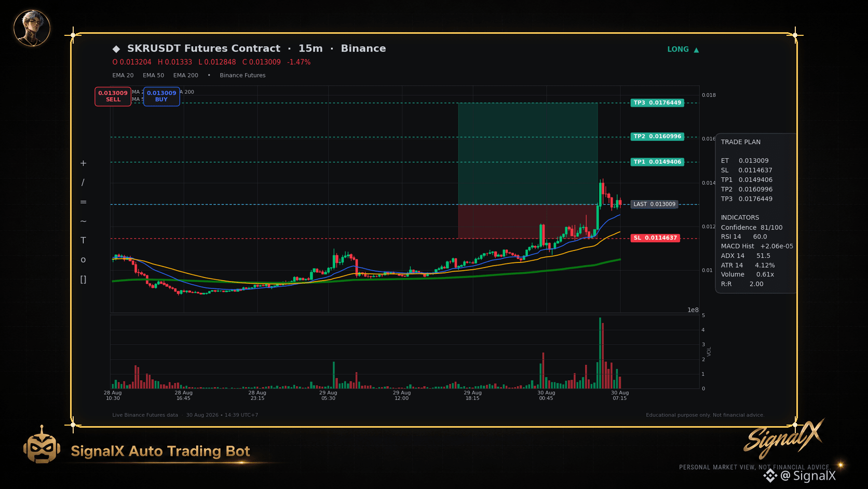Click the diamond icon beside SKRUSDT title
The image size is (868, 489).
pos(116,49)
